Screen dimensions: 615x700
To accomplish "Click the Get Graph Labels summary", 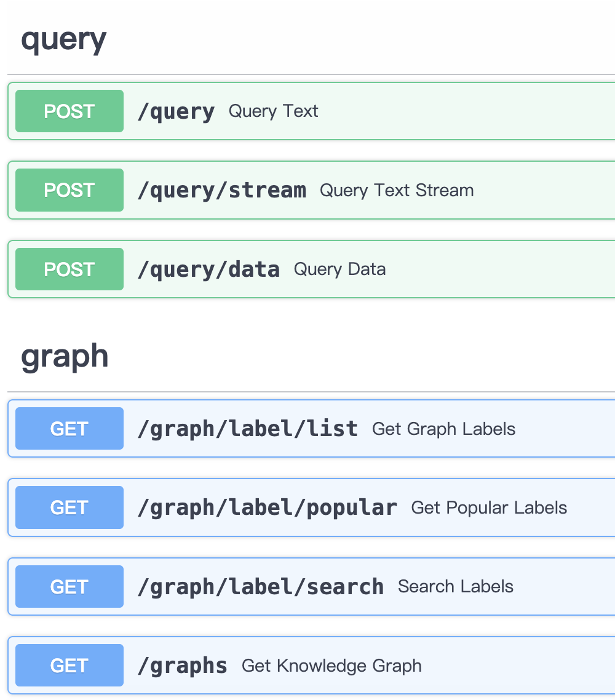I will tap(443, 429).
